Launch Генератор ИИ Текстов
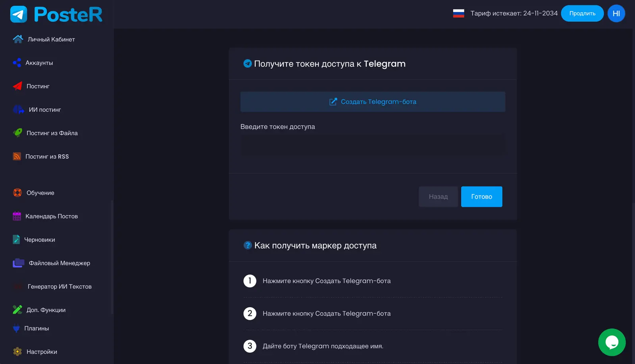Viewport: 635px width, 364px height. pyautogui.click(x=60, y=286)
